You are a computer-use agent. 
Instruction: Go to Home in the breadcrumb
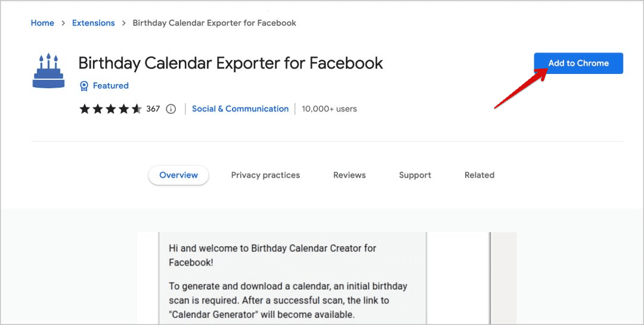(42, 23)
